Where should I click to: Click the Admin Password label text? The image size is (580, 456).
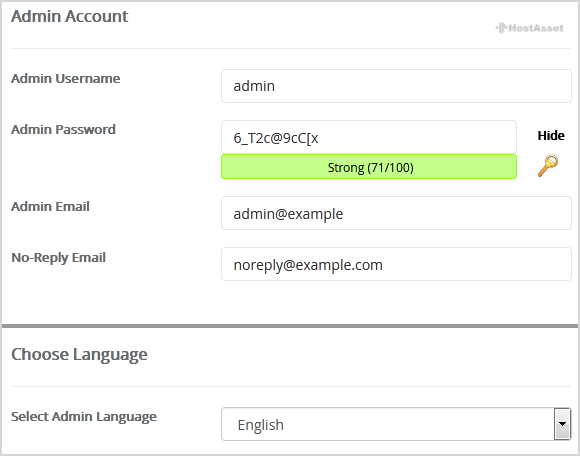[63, 129]
